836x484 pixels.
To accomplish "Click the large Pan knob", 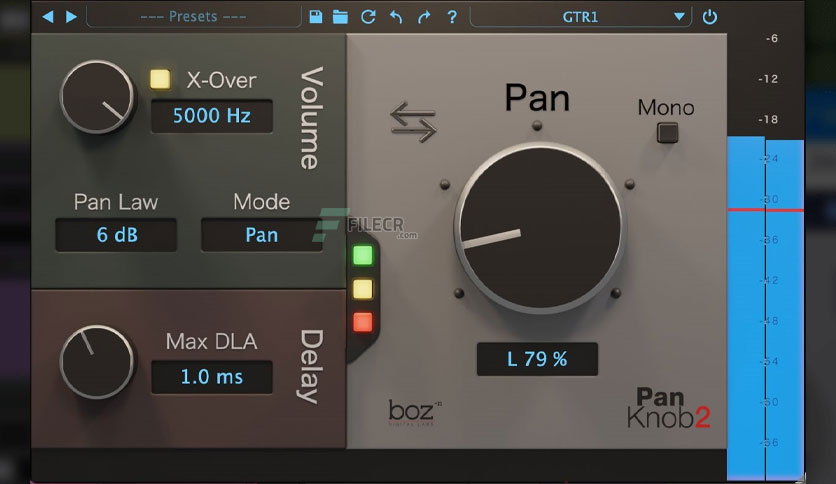I will point(540,228).
